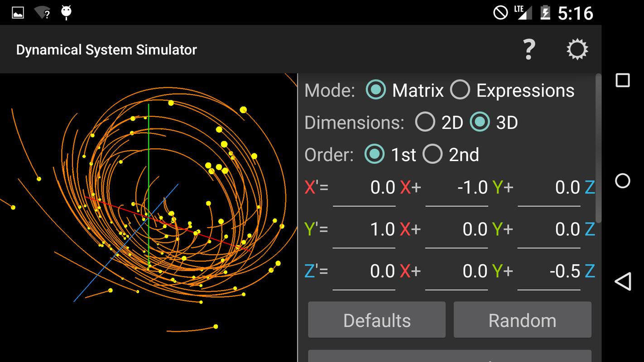Click the 3D trajectory plot canvas
Screen dimensions: 644x362
[x=149, y=218]
